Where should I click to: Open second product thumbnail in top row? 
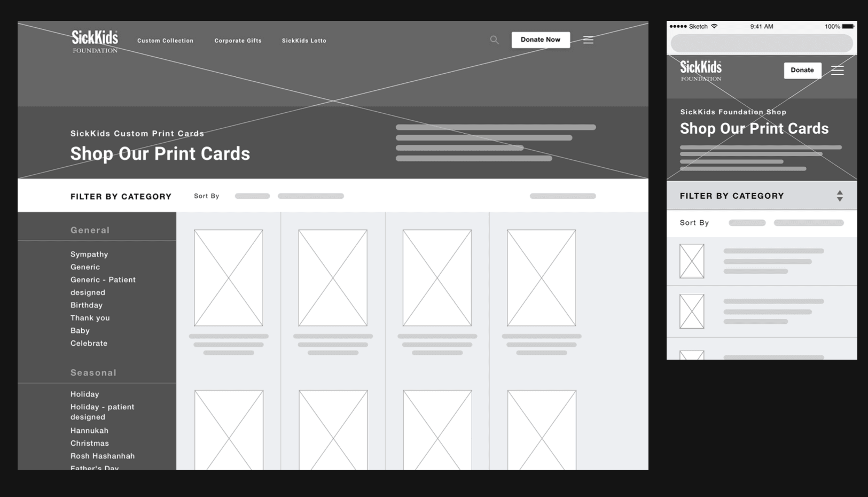click(x=333, y=278)
